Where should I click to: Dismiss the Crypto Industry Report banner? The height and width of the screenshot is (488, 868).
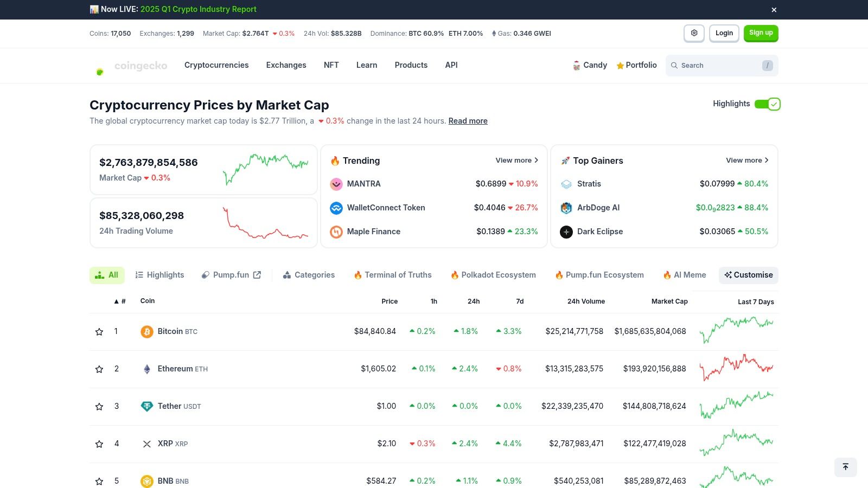(x=774, y=10)
